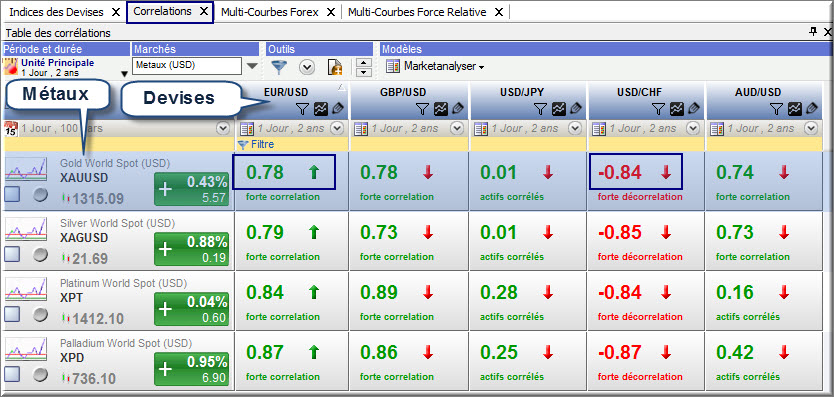Open the Période et durée dropdown arrow

(x=124, y=74)
